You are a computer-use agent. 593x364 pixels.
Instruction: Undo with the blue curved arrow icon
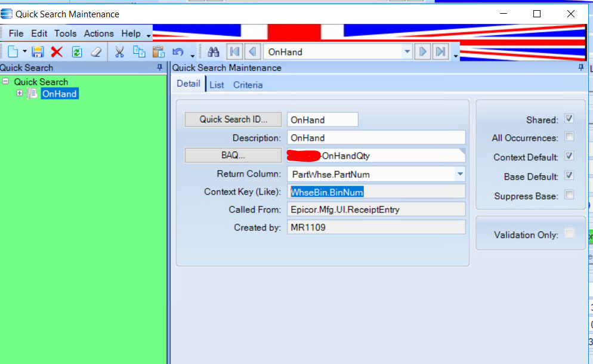point(178,52)
